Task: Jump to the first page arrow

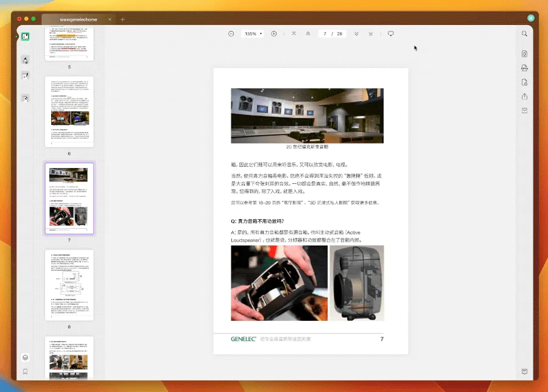Action: 293,34
